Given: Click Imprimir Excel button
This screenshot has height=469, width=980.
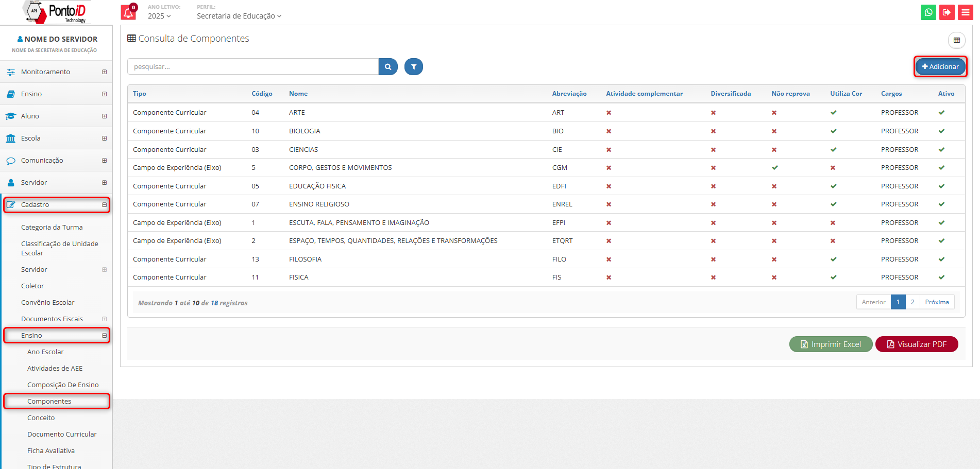Looking at the screenshot, I should coord(831,344).
